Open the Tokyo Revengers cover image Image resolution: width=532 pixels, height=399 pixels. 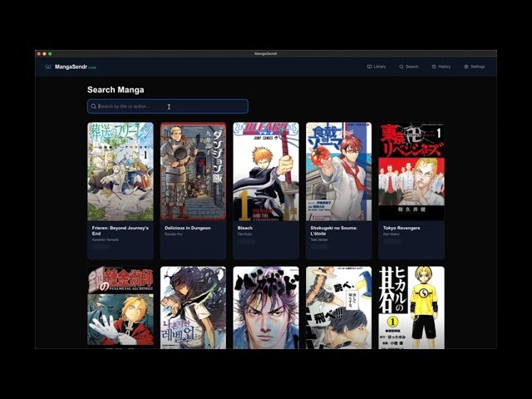click(x=411, y=172)
